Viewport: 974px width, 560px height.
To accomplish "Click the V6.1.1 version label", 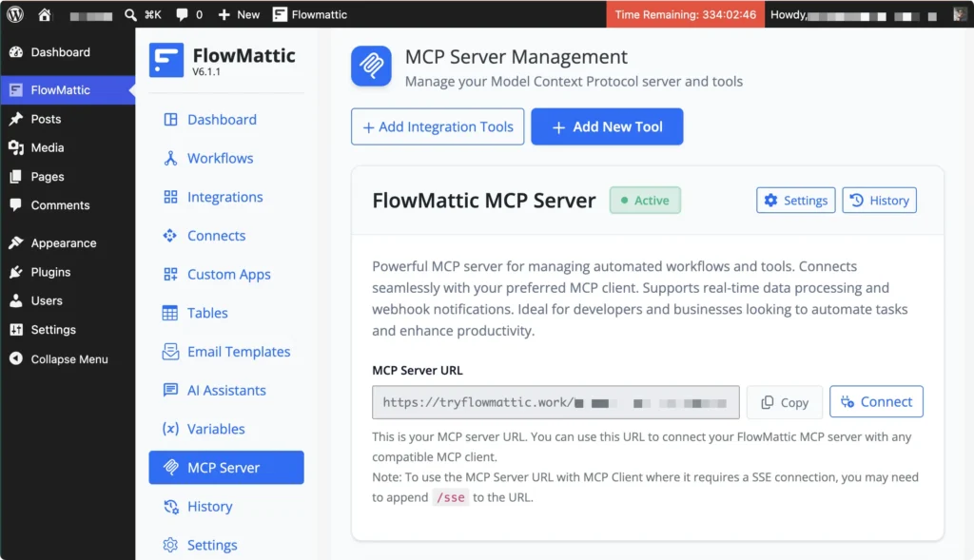I will tap(206, 72).
